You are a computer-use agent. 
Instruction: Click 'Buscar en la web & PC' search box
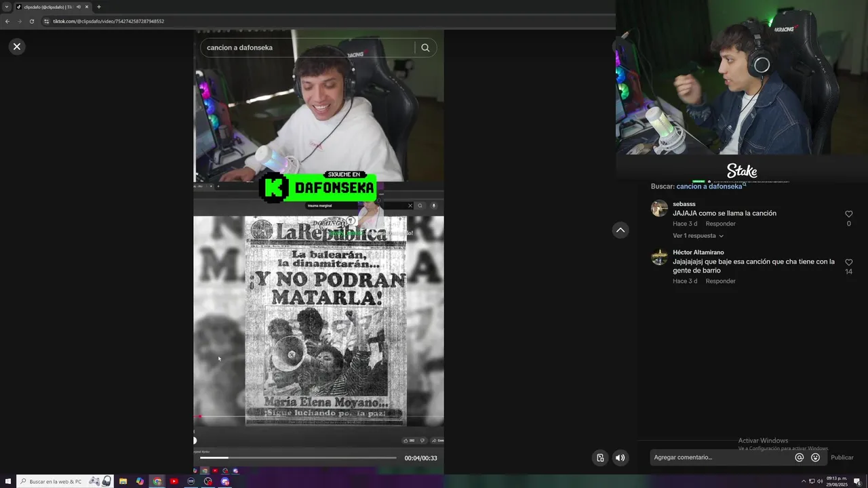64,481
